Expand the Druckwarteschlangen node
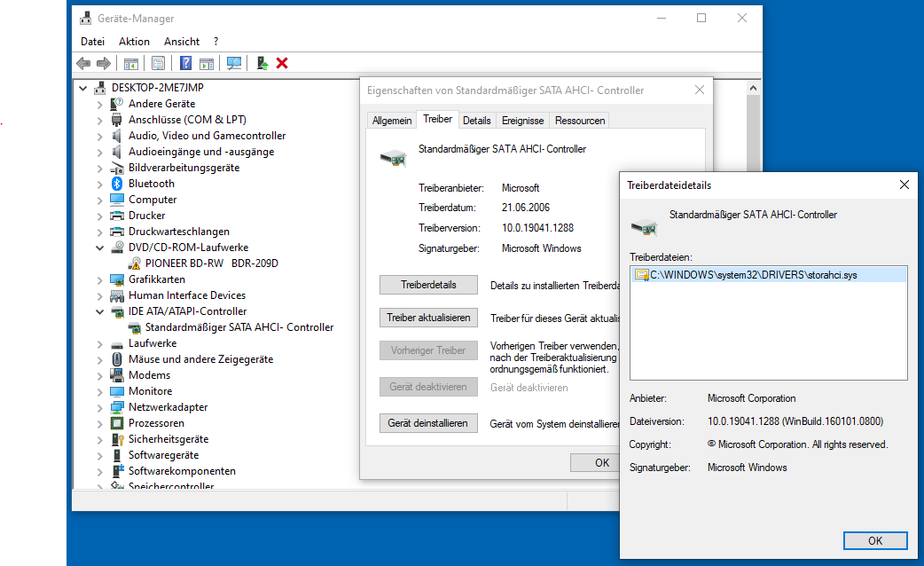924x566 pixels. tap(99, 232)
